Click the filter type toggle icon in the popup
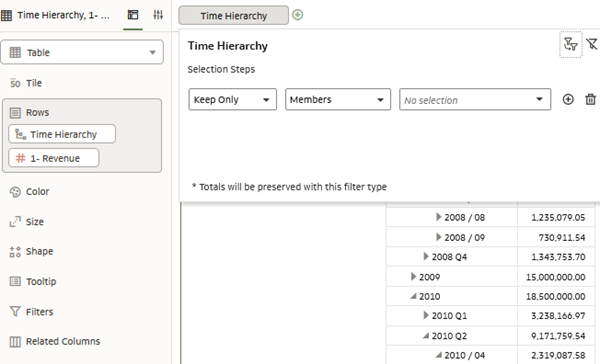The width and height of the screenshot is (600, 364). pos(571,44)
